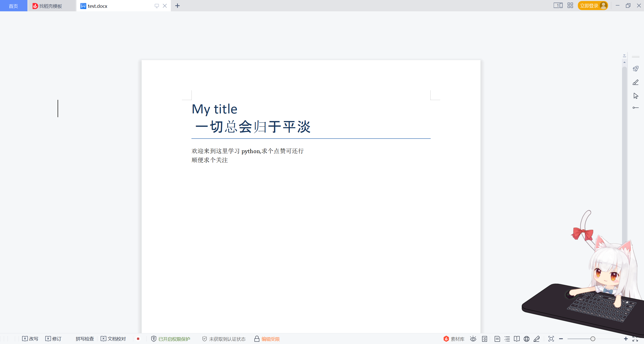Close the test.docx tab
The height and width of the screenshot is (344, 644).
click(x=165, y=6)
